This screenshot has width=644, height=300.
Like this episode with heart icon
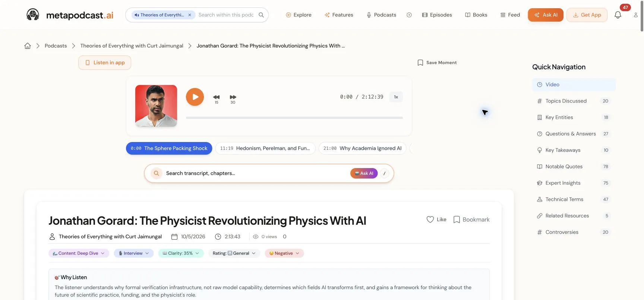click(436, 220)
